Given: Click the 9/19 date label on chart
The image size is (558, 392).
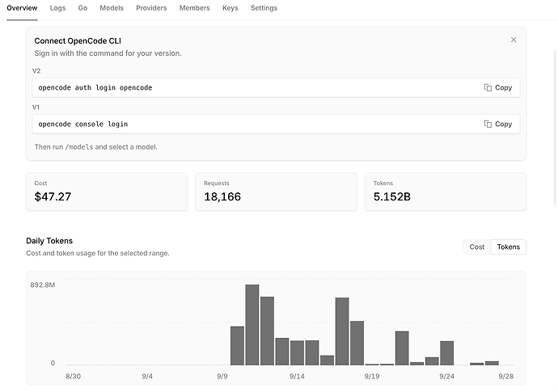Looking at the screenshot, I should coord(372,377).
